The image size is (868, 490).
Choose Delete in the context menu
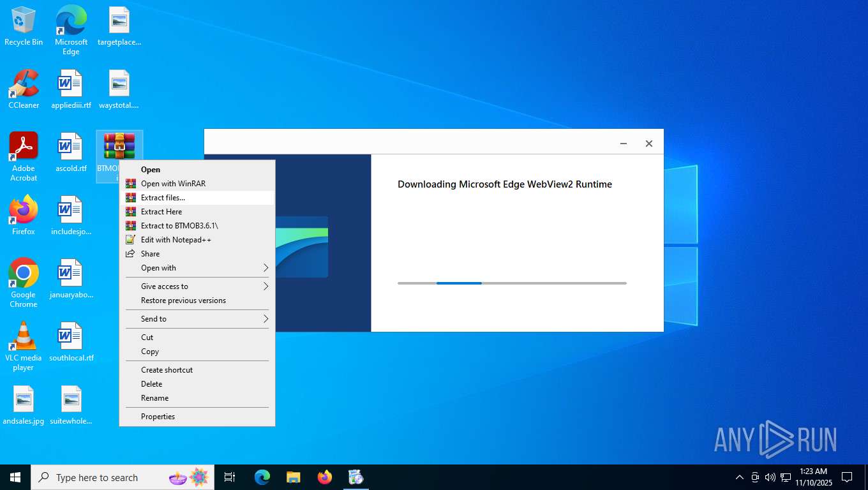tap(197, 384)
